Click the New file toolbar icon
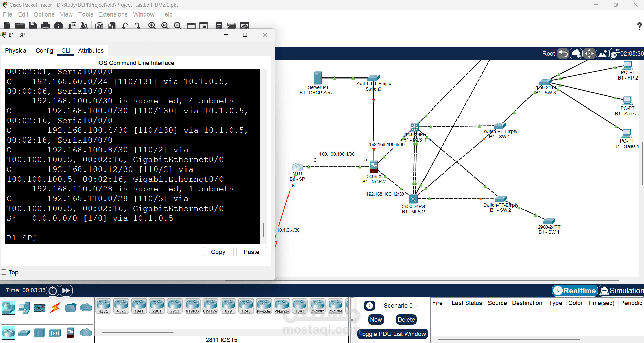The width and height of the screenshot is (644, 343). (x=7, y=25)
